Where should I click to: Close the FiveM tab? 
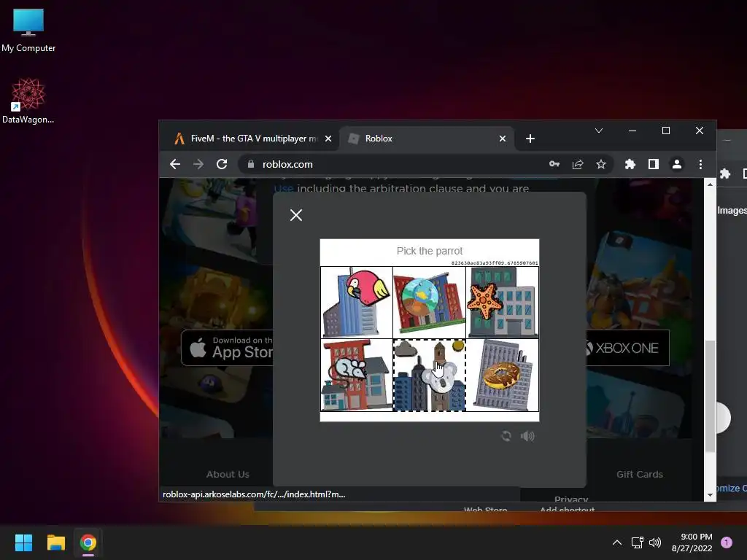(328, 139)
